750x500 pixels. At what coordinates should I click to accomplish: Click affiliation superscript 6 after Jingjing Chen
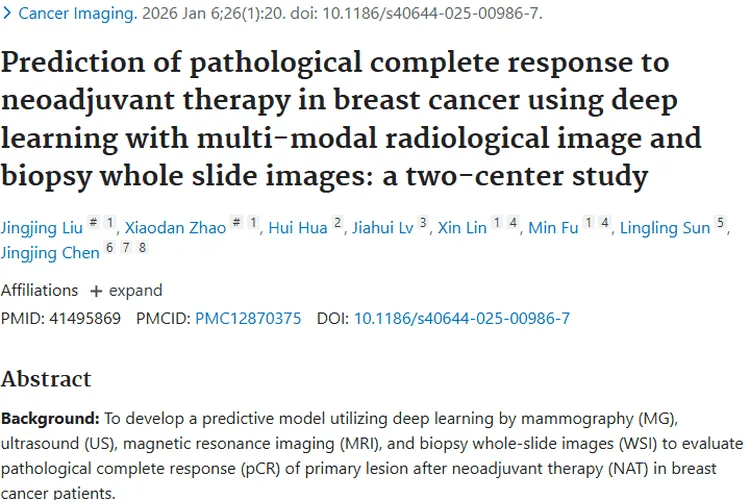pos(109,248)
